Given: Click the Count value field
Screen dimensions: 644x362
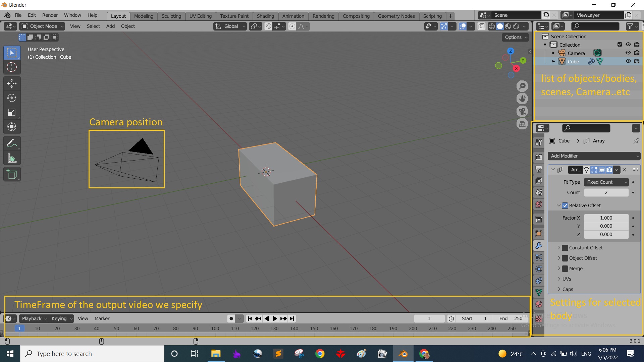Looking at the screenshot, I should [x=606, y=192].
